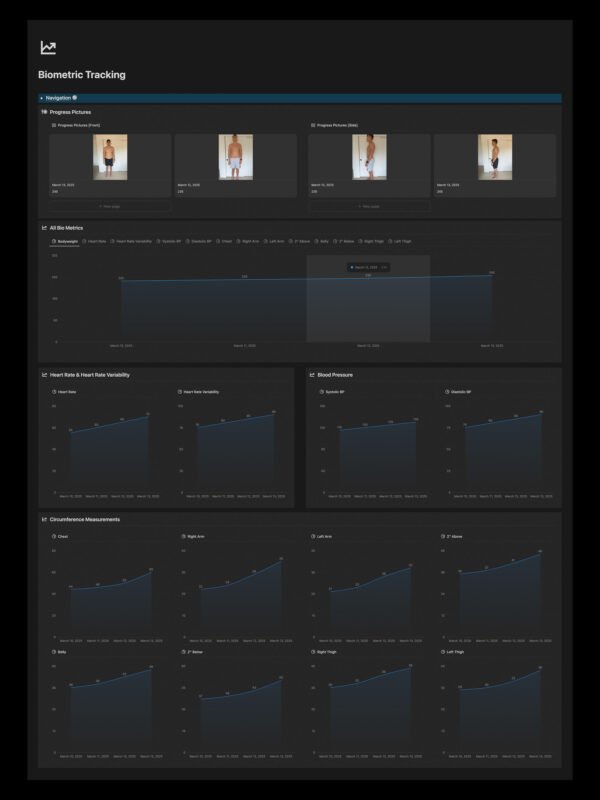
Task: Expand the Navigation toggle section
Action: click(x=42, y=98)
